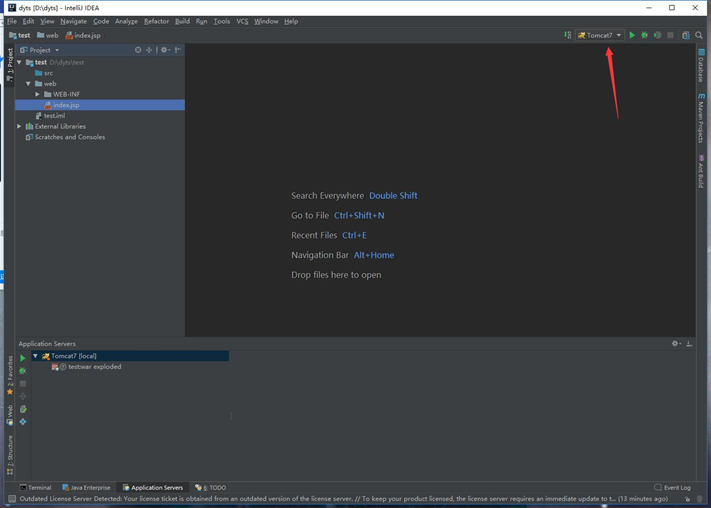Image resolution: width=711 pixels, height=508 pixels.
Task: Open the Edit menu
Action: click(x=28, y=21)
